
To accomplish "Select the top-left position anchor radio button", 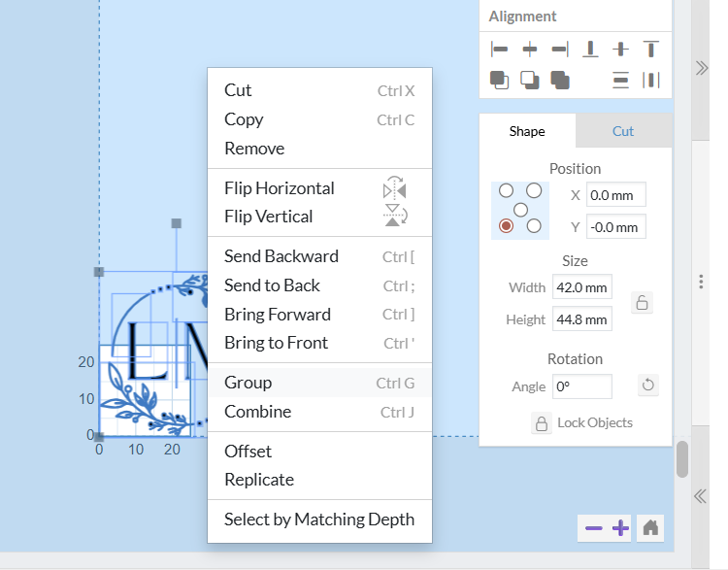I will click(x=506, y=191).
